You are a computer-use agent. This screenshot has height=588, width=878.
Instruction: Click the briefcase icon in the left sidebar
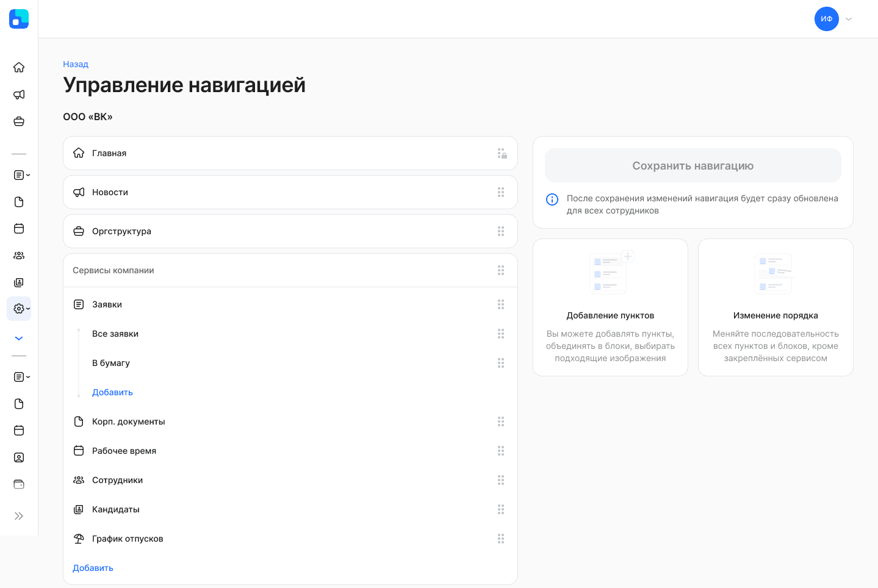[x=19, y=121]
